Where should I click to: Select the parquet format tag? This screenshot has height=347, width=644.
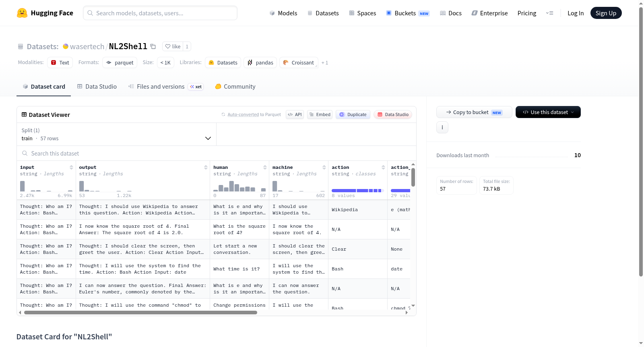120,62
